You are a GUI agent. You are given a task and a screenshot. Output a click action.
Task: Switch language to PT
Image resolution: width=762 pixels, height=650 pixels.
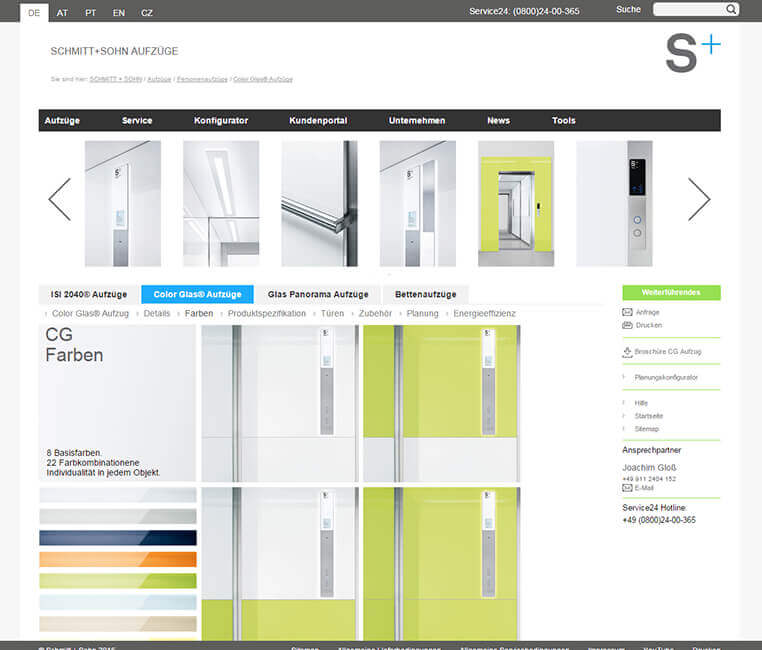pyautogui.click(x=90, y=13)
